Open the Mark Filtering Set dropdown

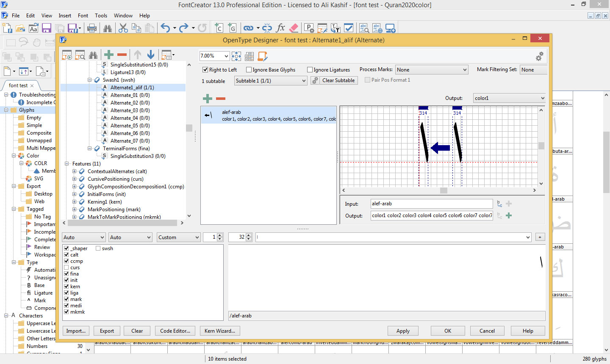pyautogui.click(x=534, y=70)
